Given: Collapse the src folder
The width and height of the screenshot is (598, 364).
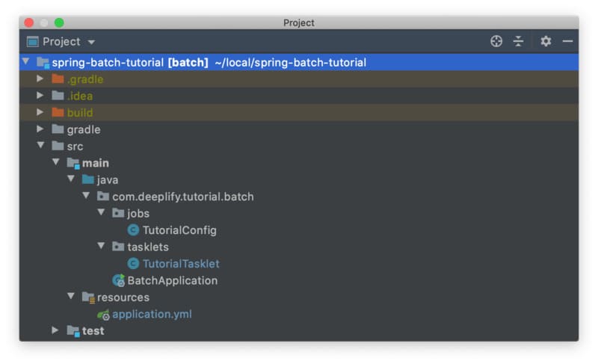Looking at the screenshot, I should point(40,145).
